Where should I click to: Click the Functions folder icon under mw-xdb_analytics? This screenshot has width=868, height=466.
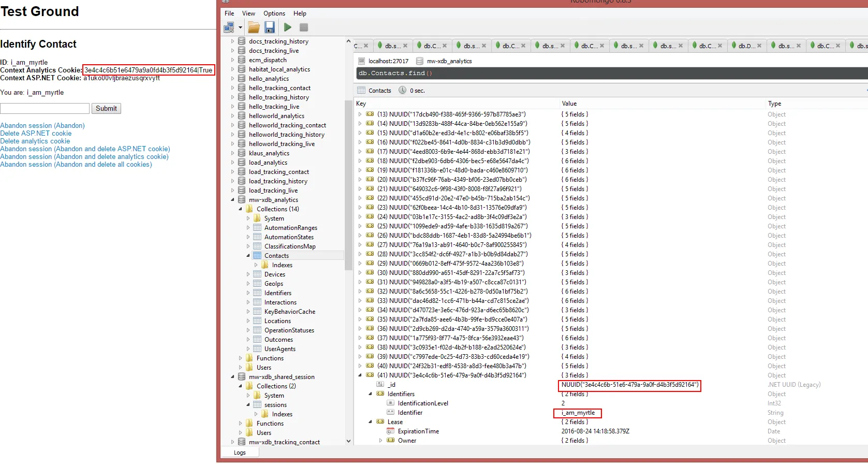coord(249,358)
